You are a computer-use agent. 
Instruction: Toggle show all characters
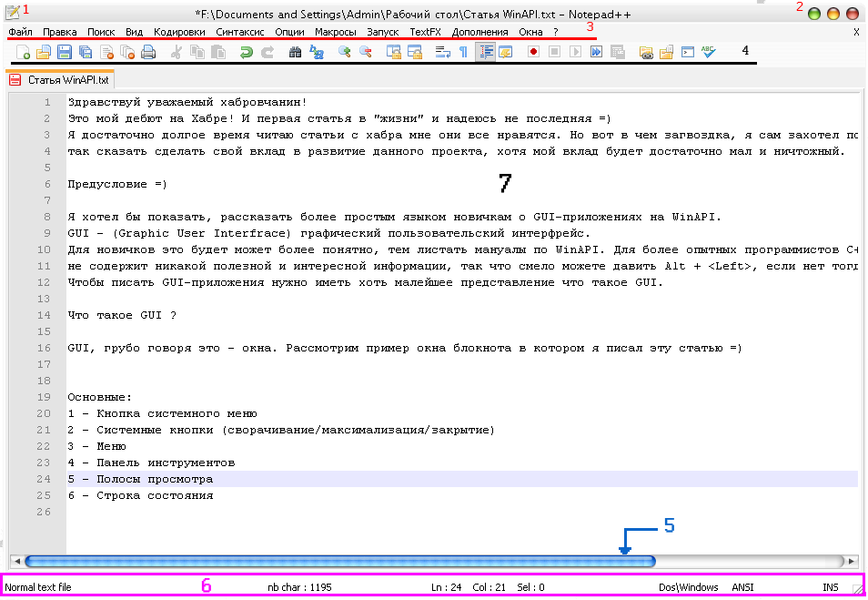pos(461,52)
